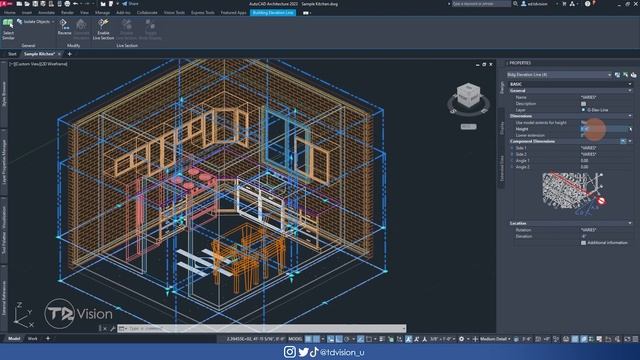Image resolution: width=640 pixels, height=360 pixels.
Task: Click the plus icon for new drawing tab
Action: coord(69,54)
